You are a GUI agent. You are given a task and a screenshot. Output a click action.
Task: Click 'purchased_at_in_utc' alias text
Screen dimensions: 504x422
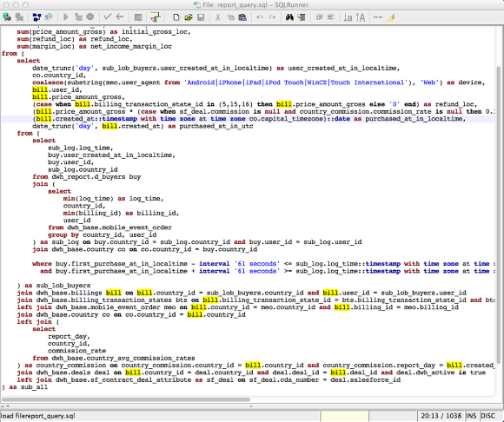[x=216, y=126]
